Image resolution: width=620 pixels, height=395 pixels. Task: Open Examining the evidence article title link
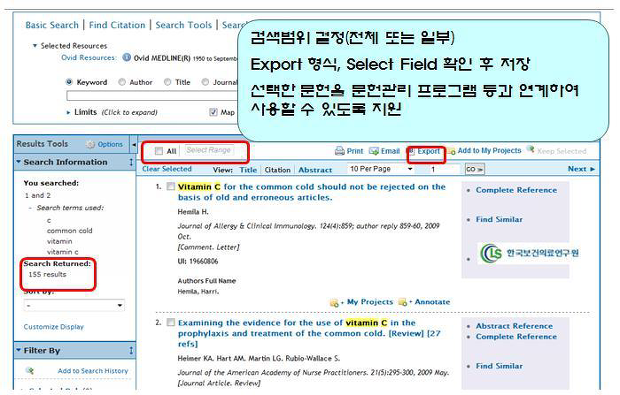(x=309, y=333)
